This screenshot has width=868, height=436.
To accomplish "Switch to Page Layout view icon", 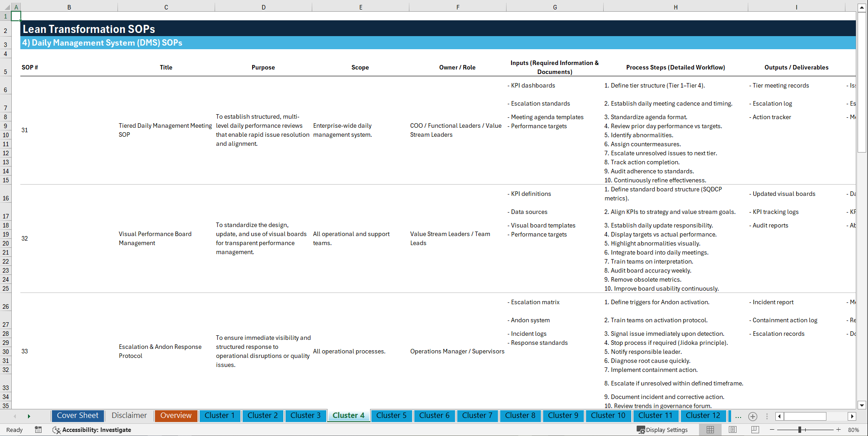I will (x=732, y=430).
